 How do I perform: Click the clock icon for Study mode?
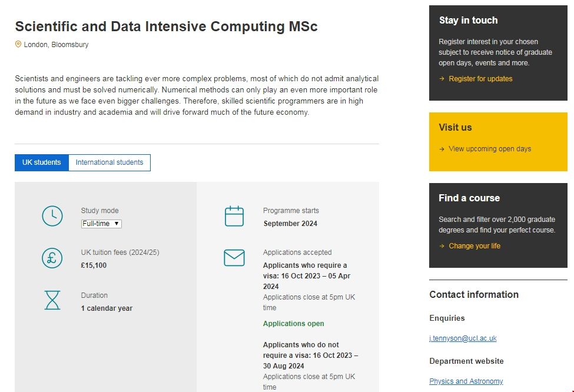point(52,217)
